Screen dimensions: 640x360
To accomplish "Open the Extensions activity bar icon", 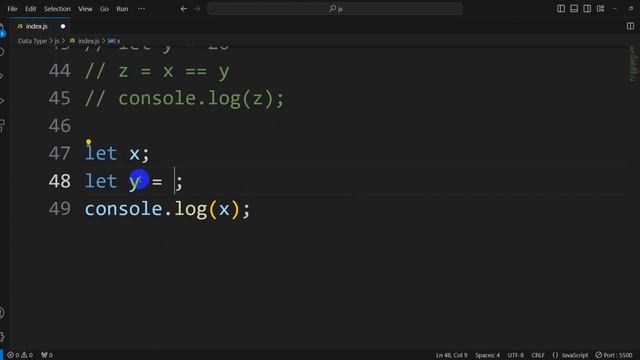I will [x=2, y=125].
